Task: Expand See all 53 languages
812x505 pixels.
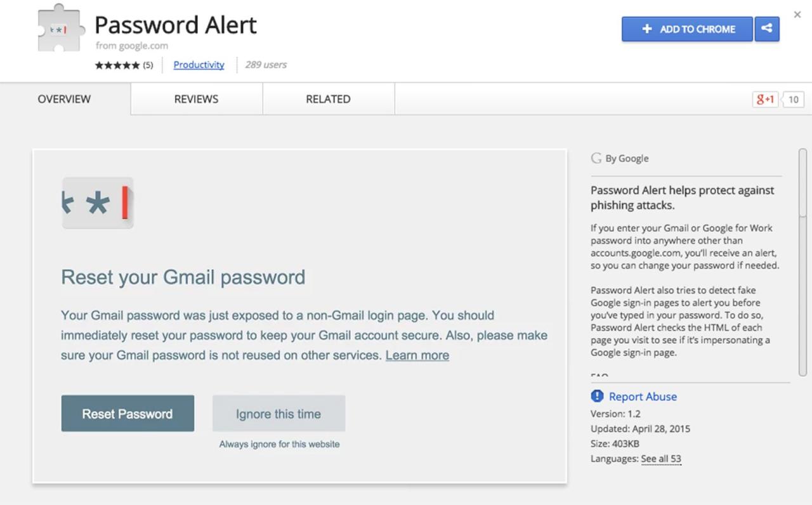Action: (x=660, y=459)
